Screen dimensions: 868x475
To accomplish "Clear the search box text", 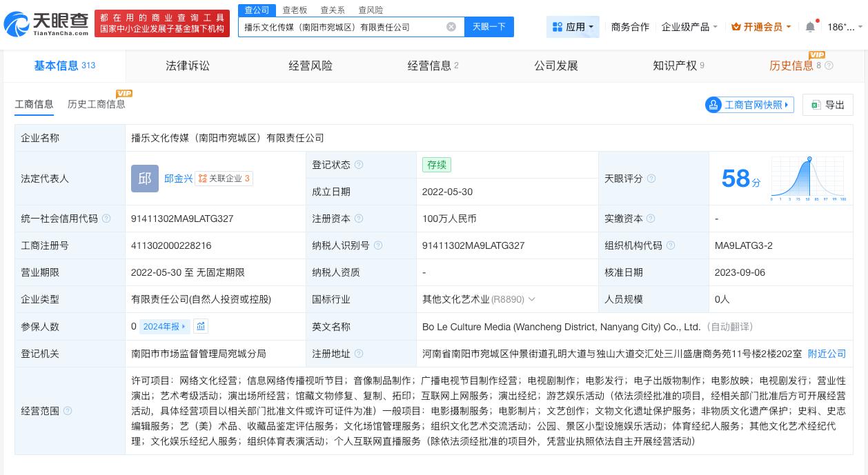I will 451,27.
